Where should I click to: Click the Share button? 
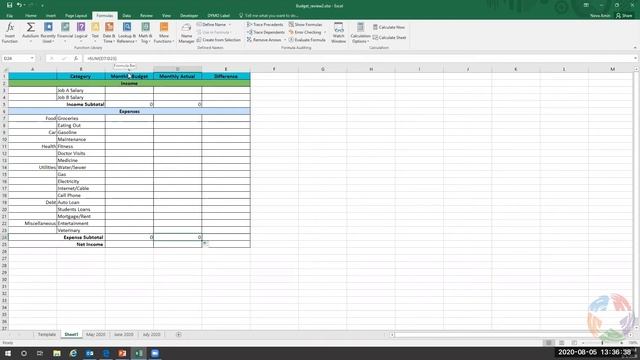tap(624, 16)
